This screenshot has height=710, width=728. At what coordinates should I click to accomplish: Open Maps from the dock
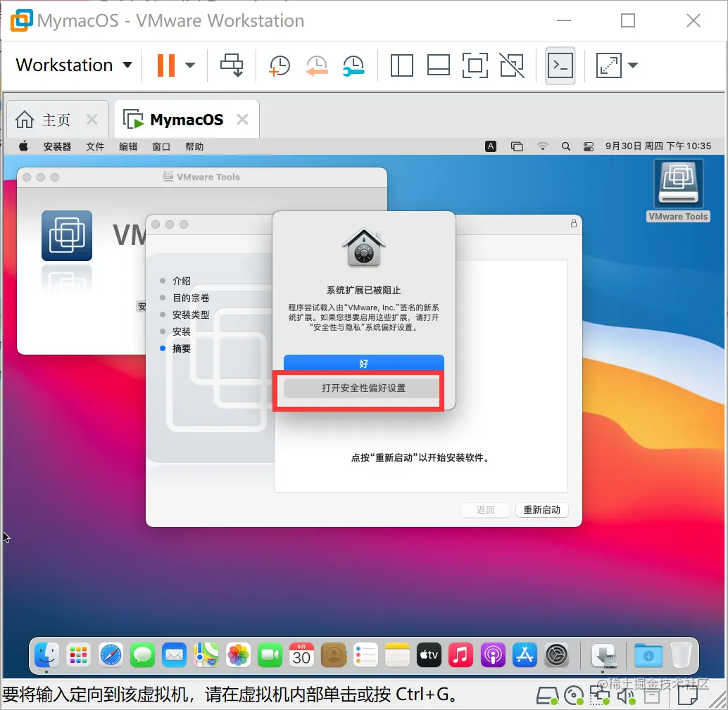(206, 655)
